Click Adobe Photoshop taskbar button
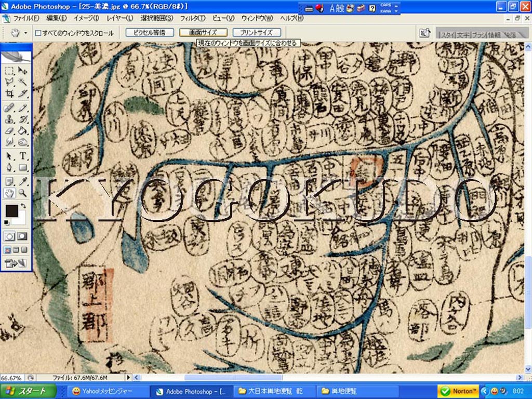Image resolution: width=532 pixels, height=399 pixels. point(192,391)
